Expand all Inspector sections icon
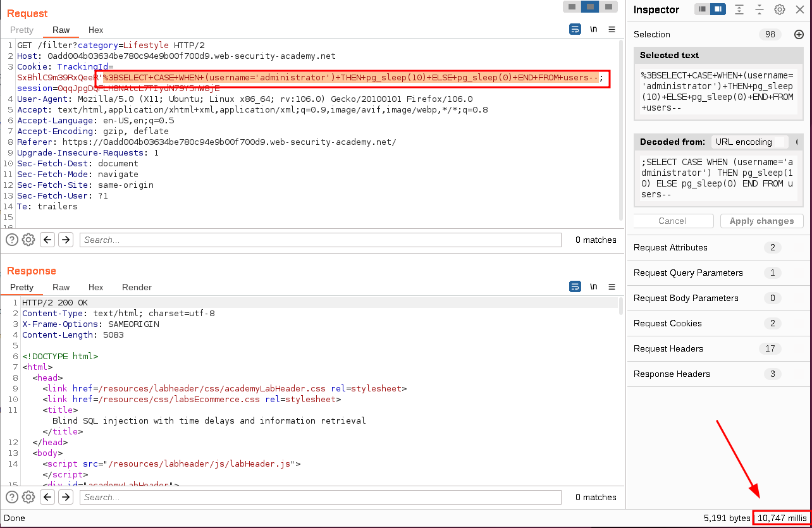 point(739,9)
